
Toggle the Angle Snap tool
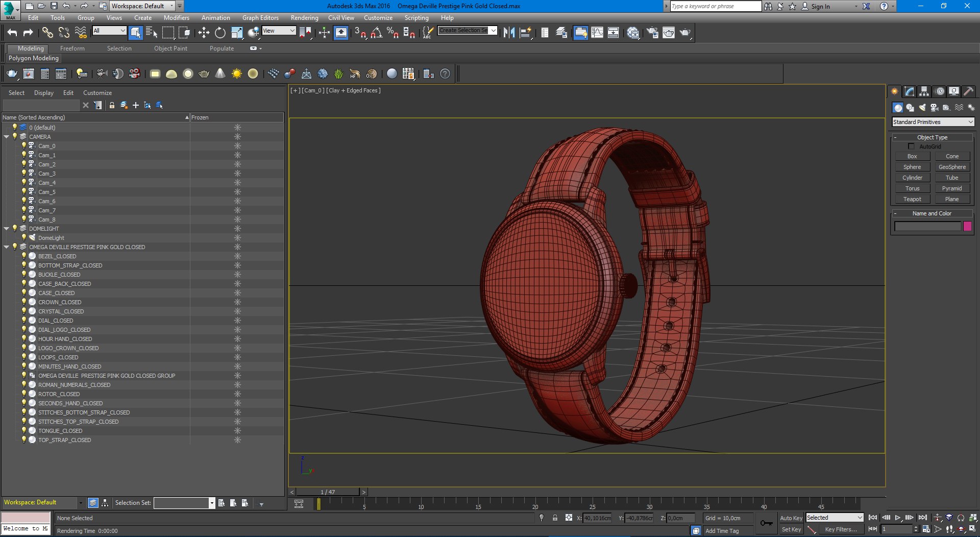(x=376, y=33)
